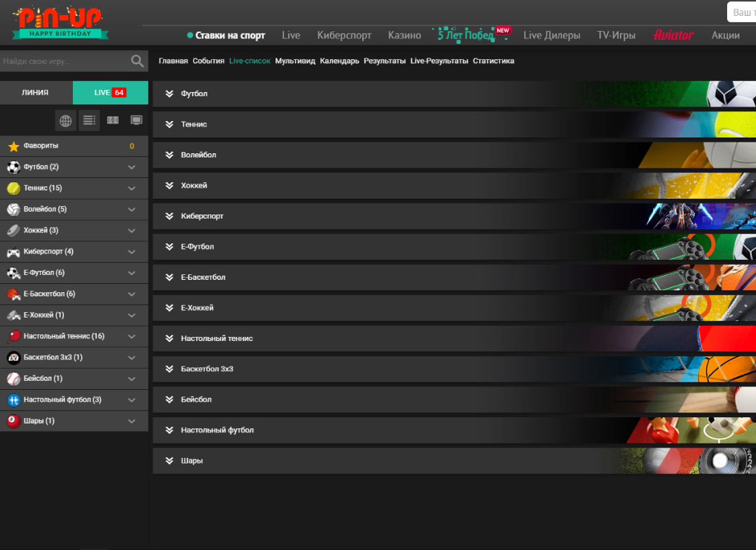Expand the Киберспорт section in main list

(x=170, y=217)
